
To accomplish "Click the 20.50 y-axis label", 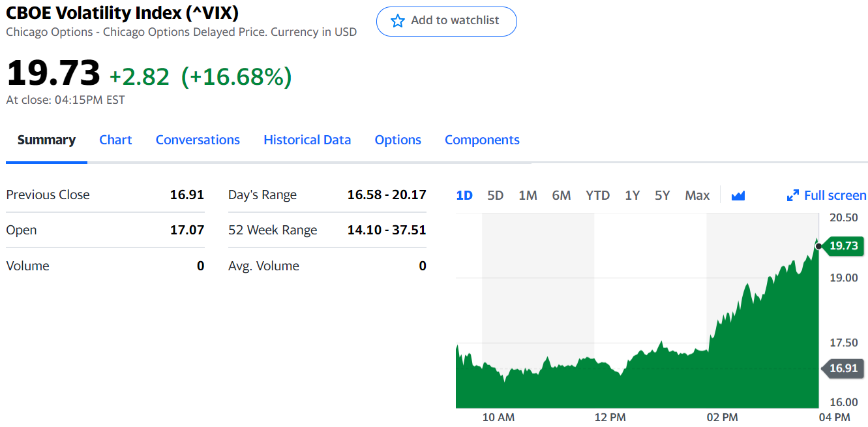I will [845, 217].
